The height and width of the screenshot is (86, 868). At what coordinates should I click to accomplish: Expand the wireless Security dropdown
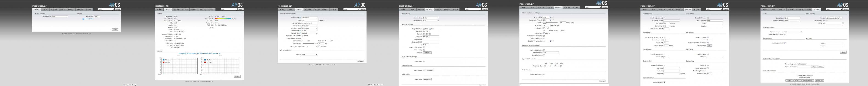(310, 54)
